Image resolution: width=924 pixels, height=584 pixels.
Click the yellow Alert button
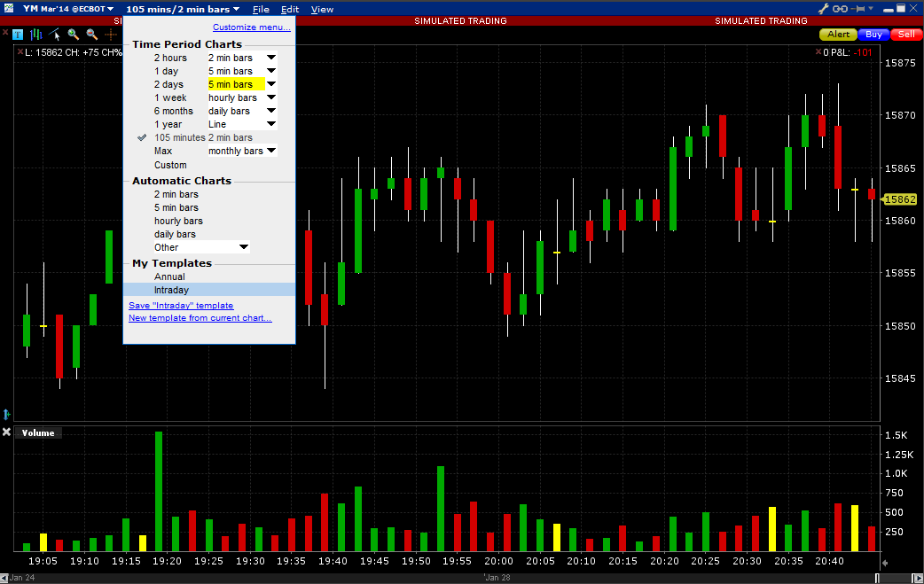coord(838,35)
